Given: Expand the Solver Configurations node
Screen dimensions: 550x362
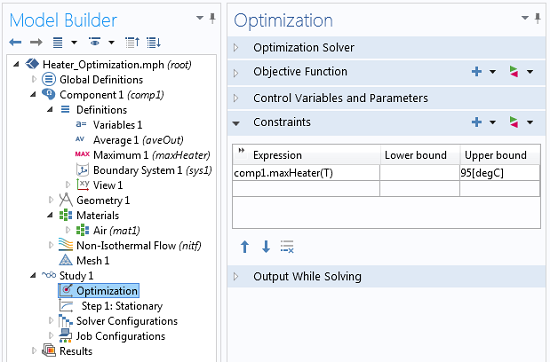Looking at the screenshot, I should [x=51, y=320].
